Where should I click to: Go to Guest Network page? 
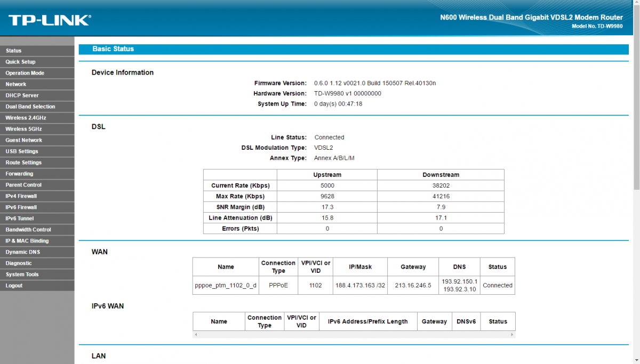pyautogui.click(x=37, y=140)
